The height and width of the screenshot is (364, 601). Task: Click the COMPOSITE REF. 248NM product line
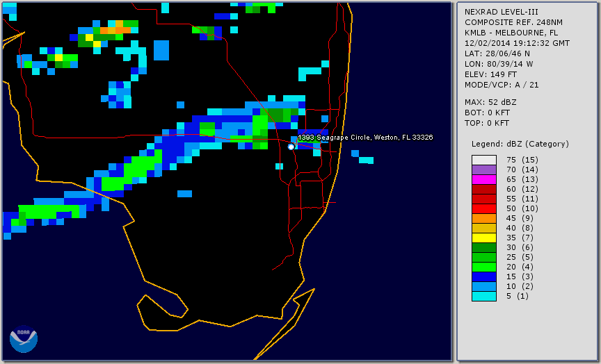(513, 23)
